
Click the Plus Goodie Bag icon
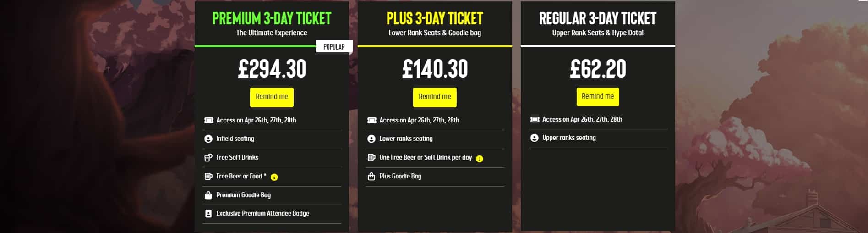click(371, 177)
